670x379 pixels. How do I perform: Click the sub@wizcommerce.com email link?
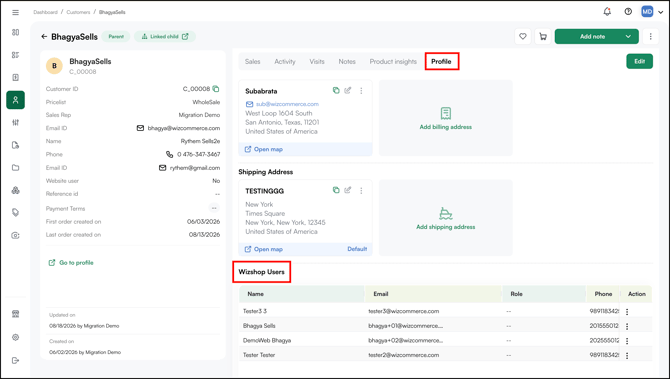(287, 104)
